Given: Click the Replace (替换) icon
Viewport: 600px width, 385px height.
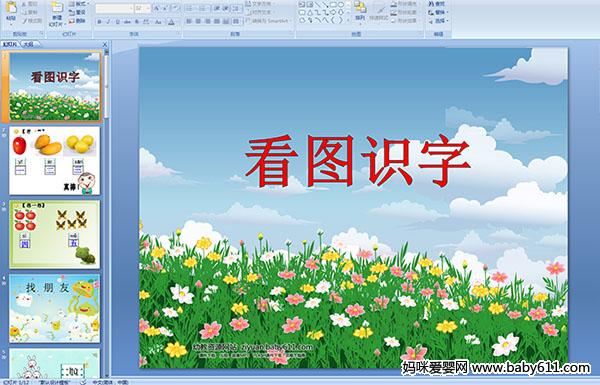Looking at the screenshot, I should point(431,13).
